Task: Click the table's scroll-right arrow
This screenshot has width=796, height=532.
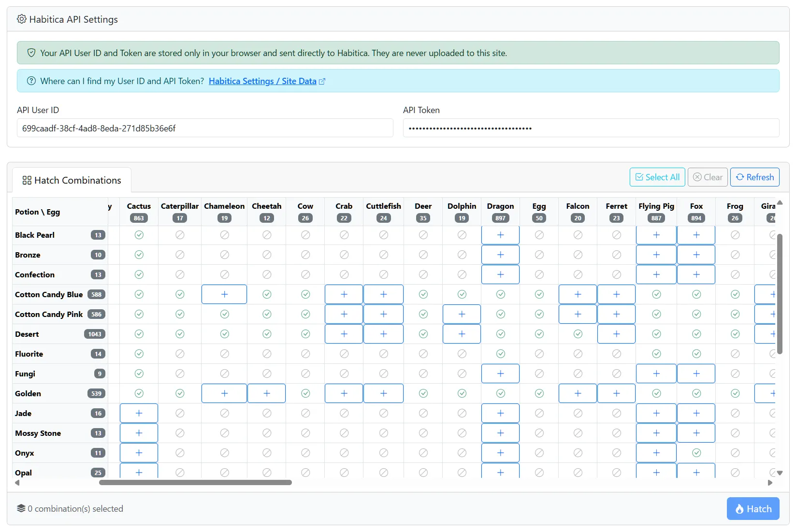Action: pos(770,482)
